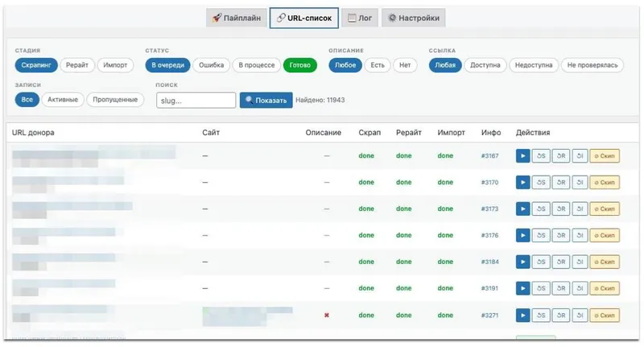The image size is (644, 347).
Task: Select the Скрапинг stage filter
Action: click(36, 65)
